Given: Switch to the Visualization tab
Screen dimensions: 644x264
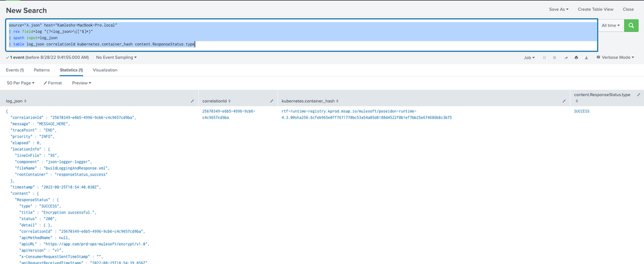Looking at the screenshot, I should click(x=105, y=70).
